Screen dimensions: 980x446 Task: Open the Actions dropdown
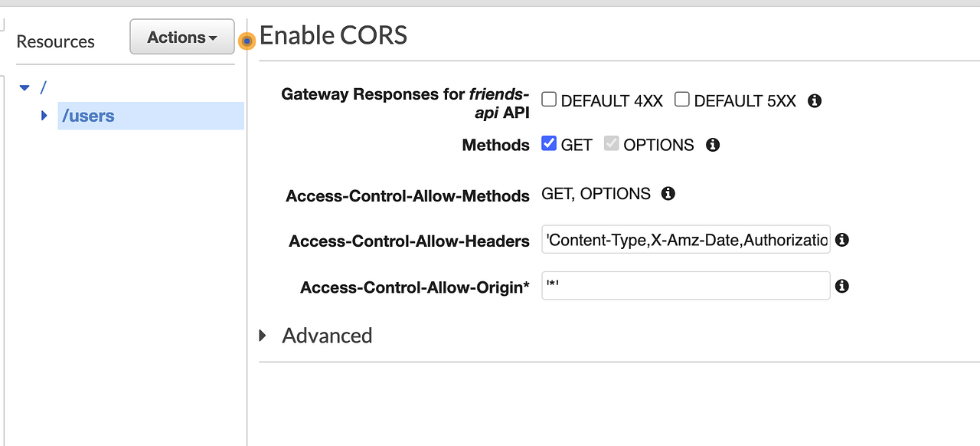pos(181,36)
